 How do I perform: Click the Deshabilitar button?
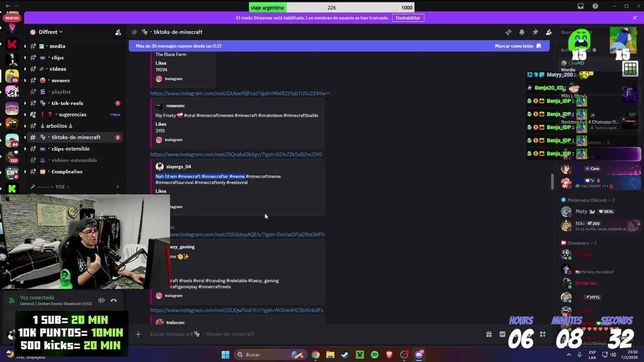click(408, 18)
